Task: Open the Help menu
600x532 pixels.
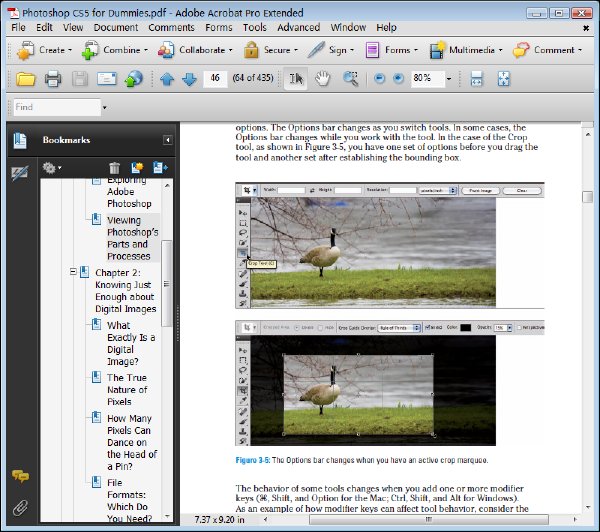Action: (x=386, y=28)
